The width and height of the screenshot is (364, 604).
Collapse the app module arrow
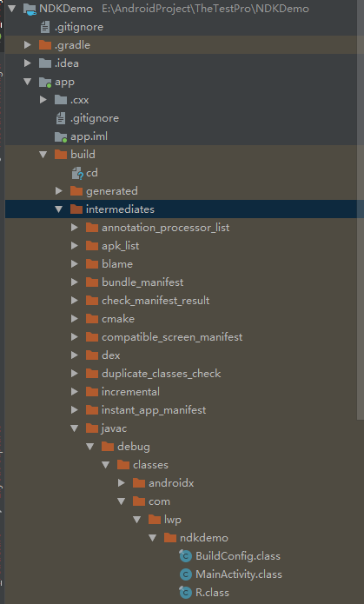coord(27,82)
